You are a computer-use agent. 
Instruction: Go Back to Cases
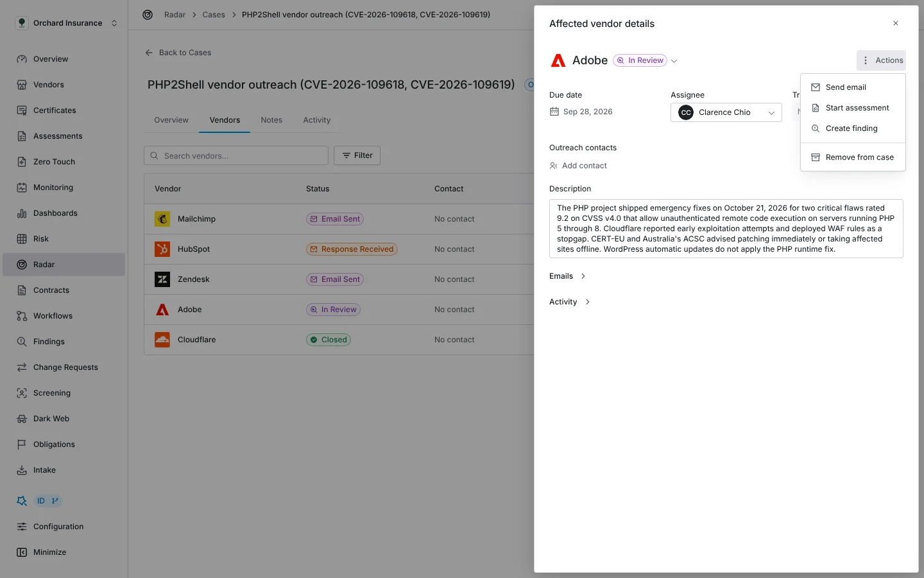(x=178, y=53)
